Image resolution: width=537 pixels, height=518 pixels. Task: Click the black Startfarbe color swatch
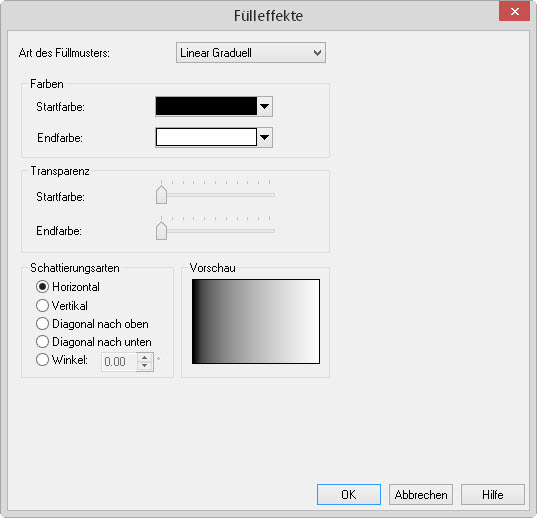coord(206,106)
